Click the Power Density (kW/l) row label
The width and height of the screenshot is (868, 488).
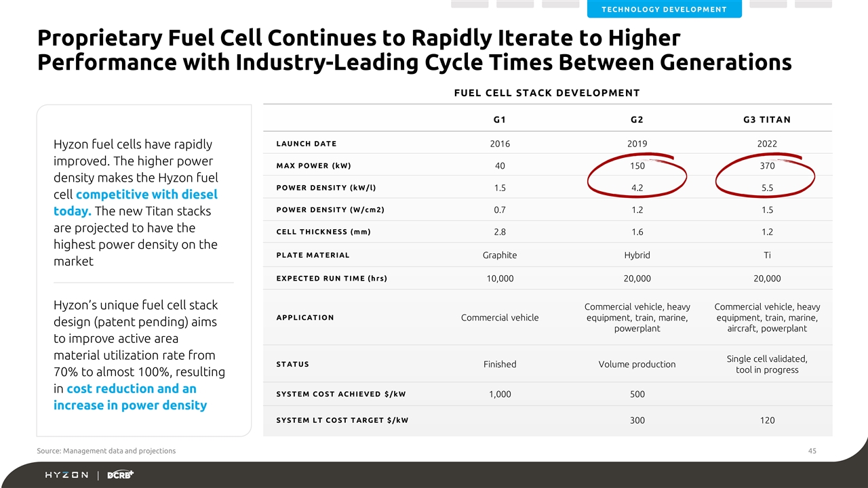point(325,188)
